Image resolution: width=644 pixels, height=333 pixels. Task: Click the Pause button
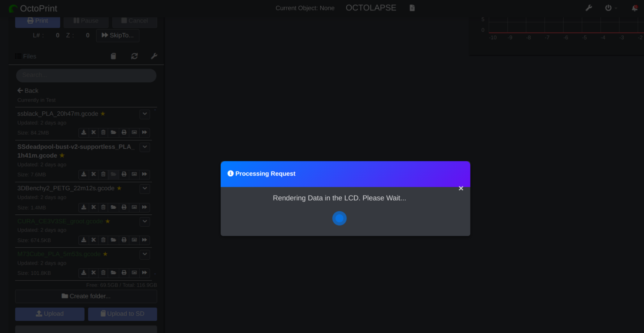86,21
